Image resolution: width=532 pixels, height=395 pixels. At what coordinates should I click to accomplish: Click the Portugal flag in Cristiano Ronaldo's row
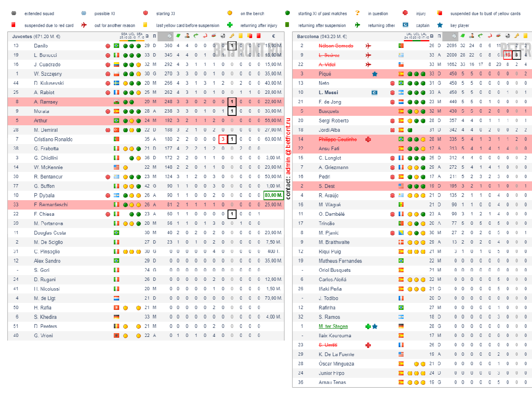[x=116, y=139]
